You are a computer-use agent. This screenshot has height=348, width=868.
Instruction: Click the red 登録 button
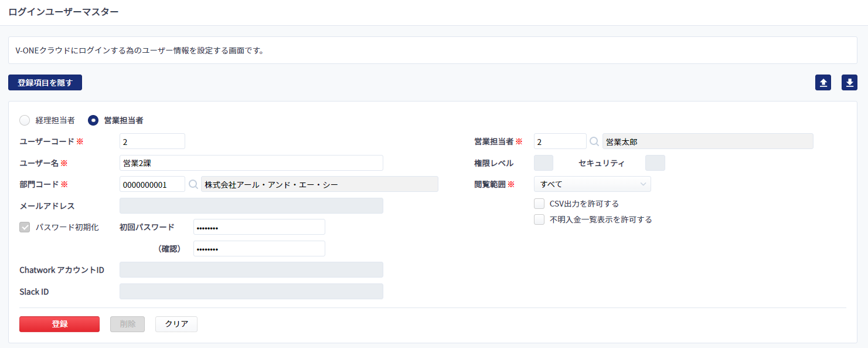tap(59, 324)
